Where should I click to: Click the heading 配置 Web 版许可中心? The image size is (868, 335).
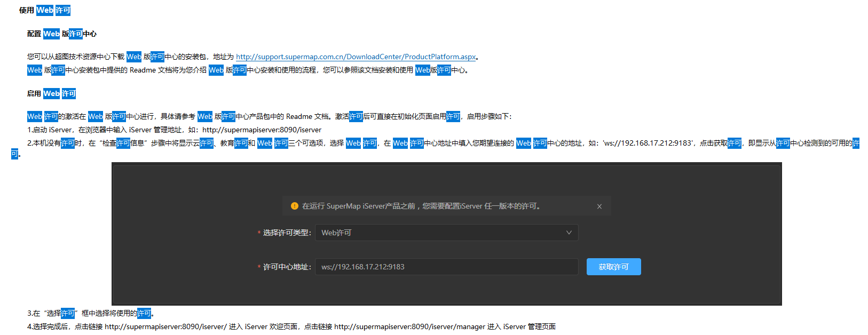point(62,34)
